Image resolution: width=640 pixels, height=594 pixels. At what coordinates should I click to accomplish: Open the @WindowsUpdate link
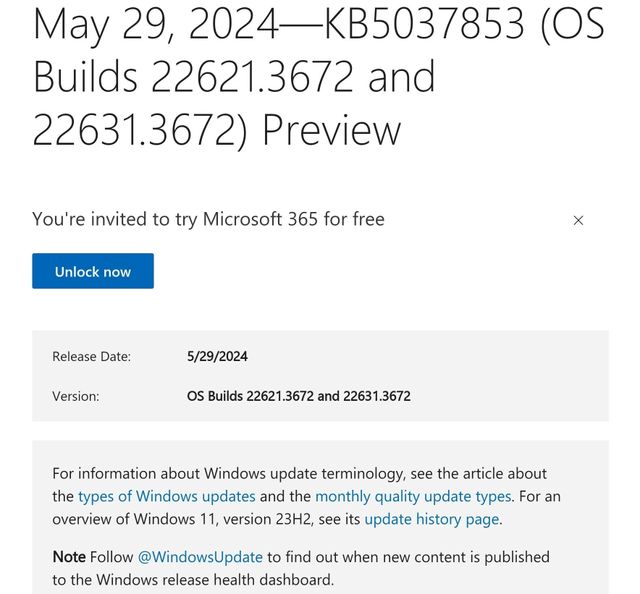click(200, 557)
